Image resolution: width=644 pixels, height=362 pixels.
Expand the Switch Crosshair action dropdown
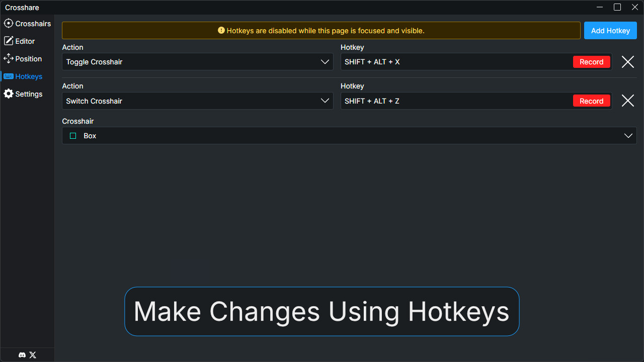point(325,101)
